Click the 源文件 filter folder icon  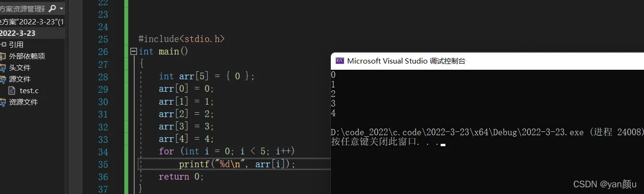click(x=3, y=79)
